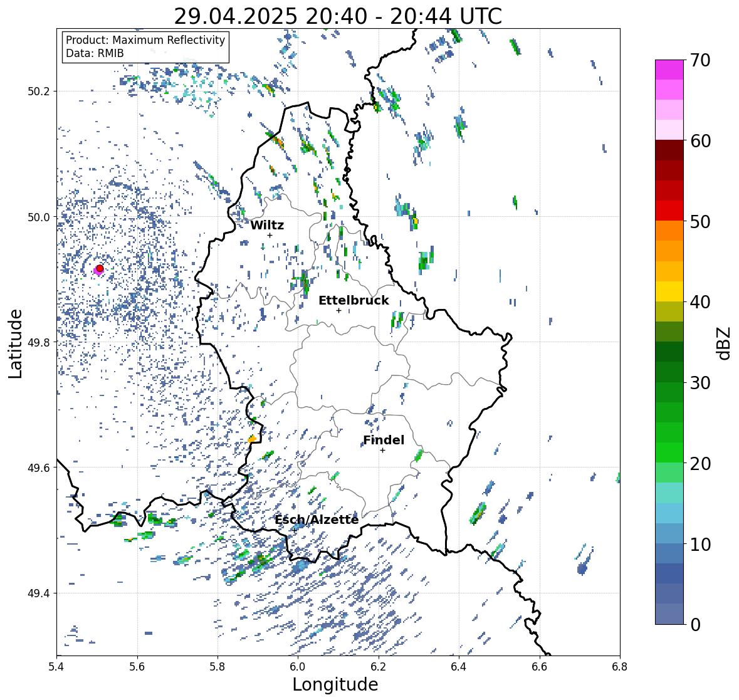Click the latitude tick label 49.8
Screen dimensions: 739x700
pyautogui.click(x=39, y=342)
